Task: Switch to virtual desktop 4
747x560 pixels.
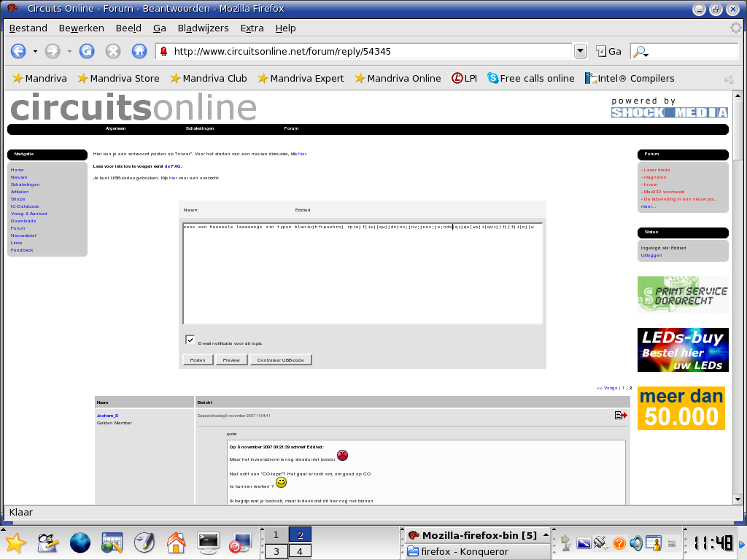Action: tap(300, 551)
